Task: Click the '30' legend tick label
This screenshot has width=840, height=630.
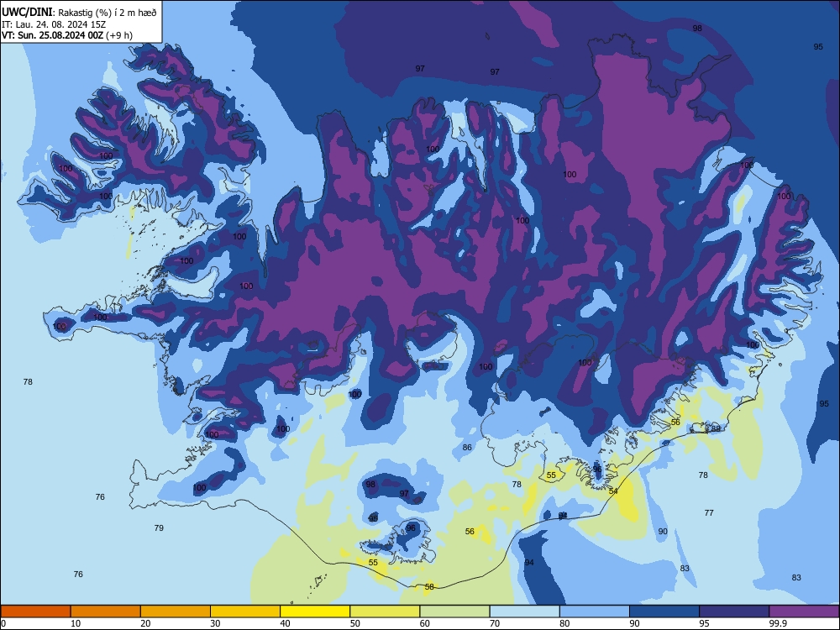Action: (215, 623)
